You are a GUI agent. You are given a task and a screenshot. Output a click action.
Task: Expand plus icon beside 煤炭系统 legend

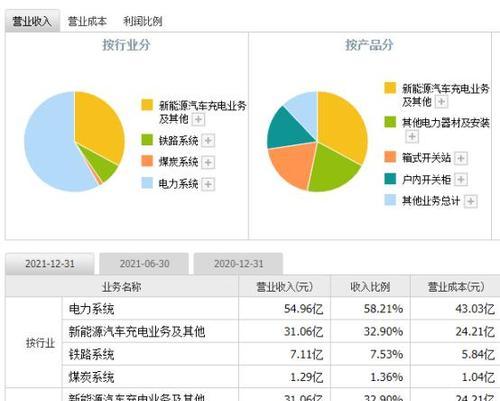[x=208, y=162]
